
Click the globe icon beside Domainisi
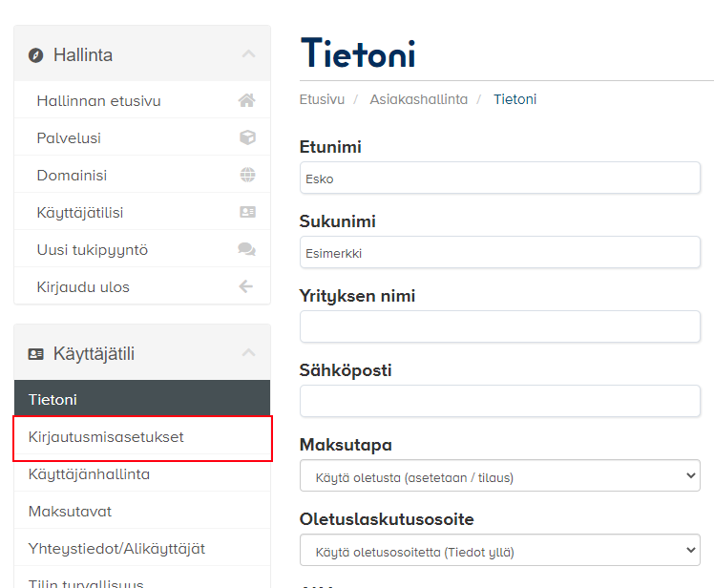coord(247,175)
